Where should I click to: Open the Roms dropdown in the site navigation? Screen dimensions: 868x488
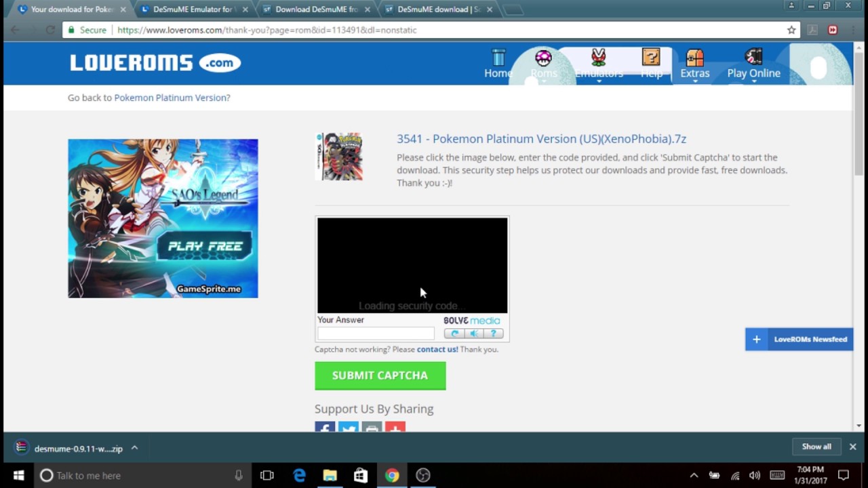[544, 66]
